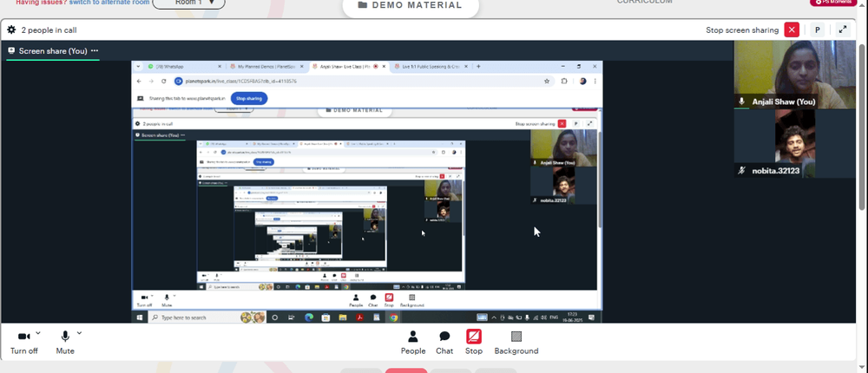Click Edge taskbar icon in shared preview
The height and width of the screenshot is (373, 868).
click(x=309, y=317)
